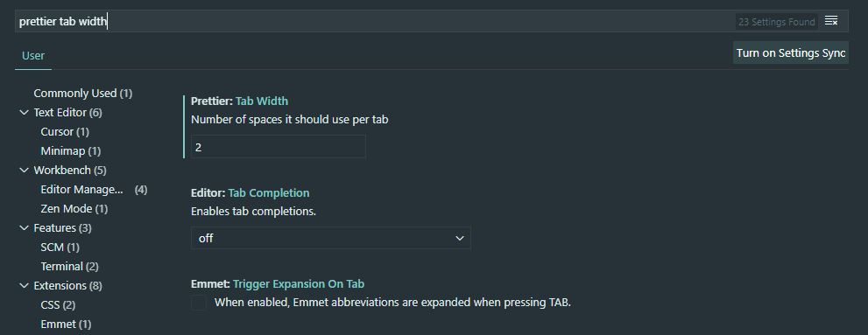868x335 pixels.
Task: Enable Emmet Trigger Expansion On Tab checkbox
Action: tap(199, 303)
